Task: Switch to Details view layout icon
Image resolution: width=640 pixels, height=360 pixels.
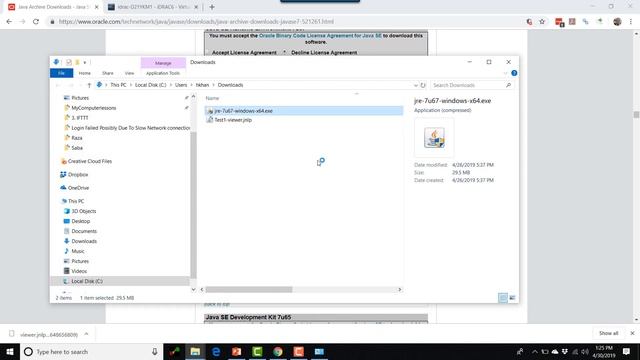Action: click(x=503, y=298)
